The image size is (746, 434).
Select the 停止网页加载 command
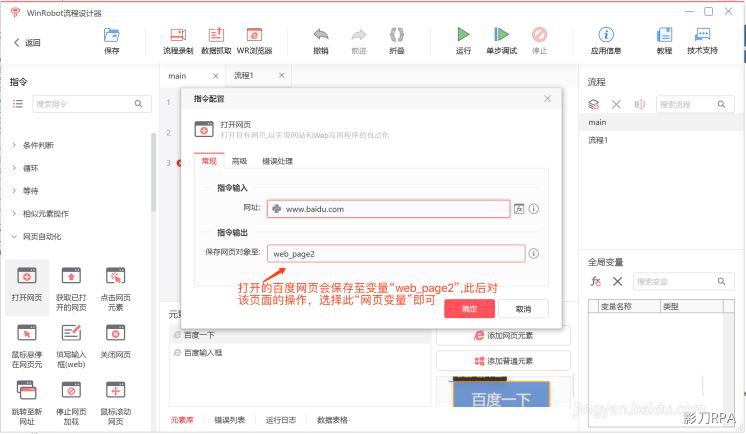71,403
